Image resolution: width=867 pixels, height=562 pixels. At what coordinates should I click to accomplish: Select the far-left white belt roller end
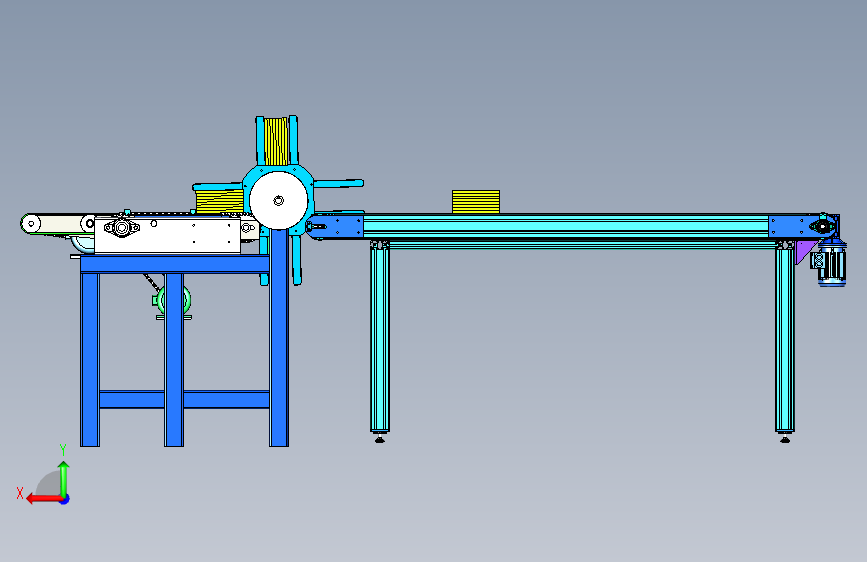click(31, 223)
